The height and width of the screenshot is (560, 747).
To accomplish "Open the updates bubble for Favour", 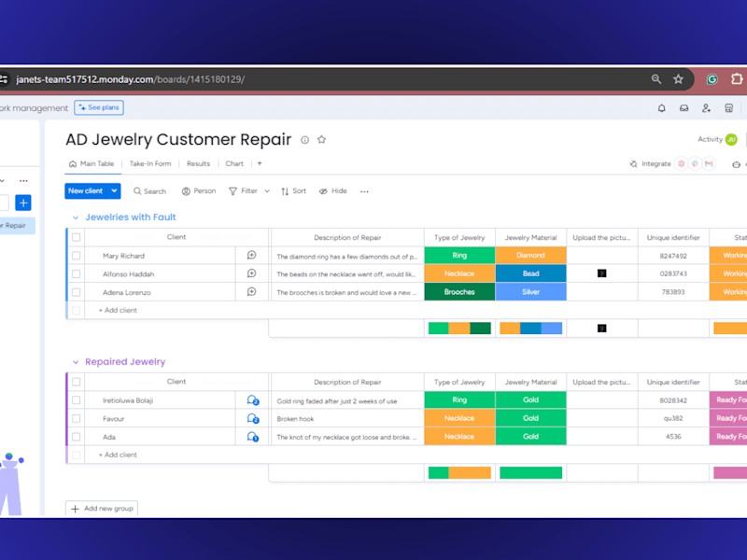I will pyautogui.click(x=252, y=418).
